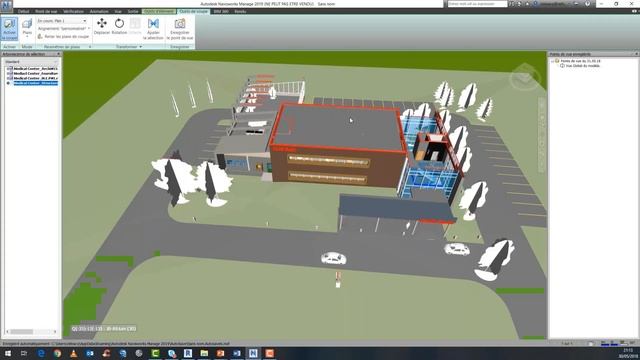Image resolution: width=640 pixels, height=360 pixels.
Task: Open Revit from the taskbar
Action: pos(188,353)
